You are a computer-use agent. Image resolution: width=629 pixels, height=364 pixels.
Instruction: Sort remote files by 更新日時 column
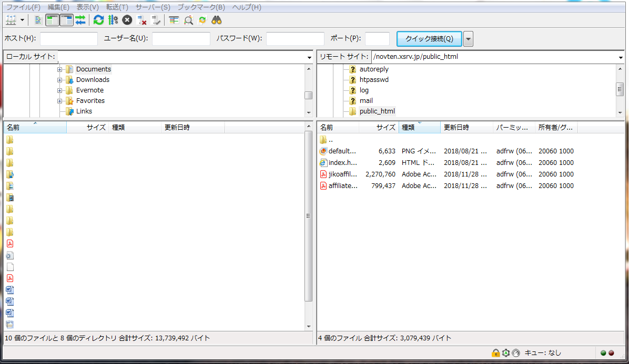tap(456, 127)
